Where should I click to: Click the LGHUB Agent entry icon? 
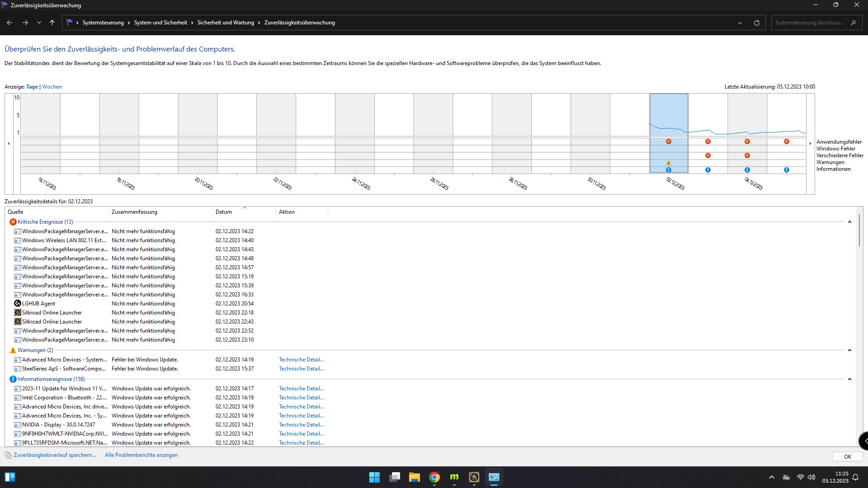click(18, 304)
